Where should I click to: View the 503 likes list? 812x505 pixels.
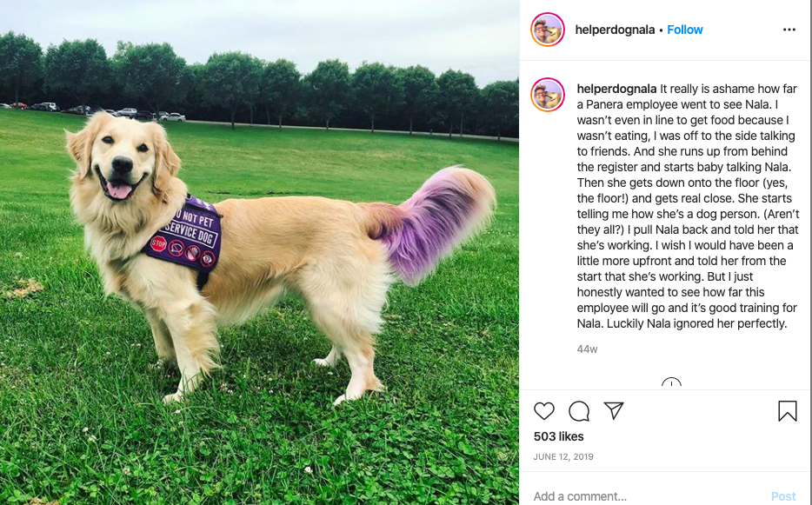coord(558,436)
